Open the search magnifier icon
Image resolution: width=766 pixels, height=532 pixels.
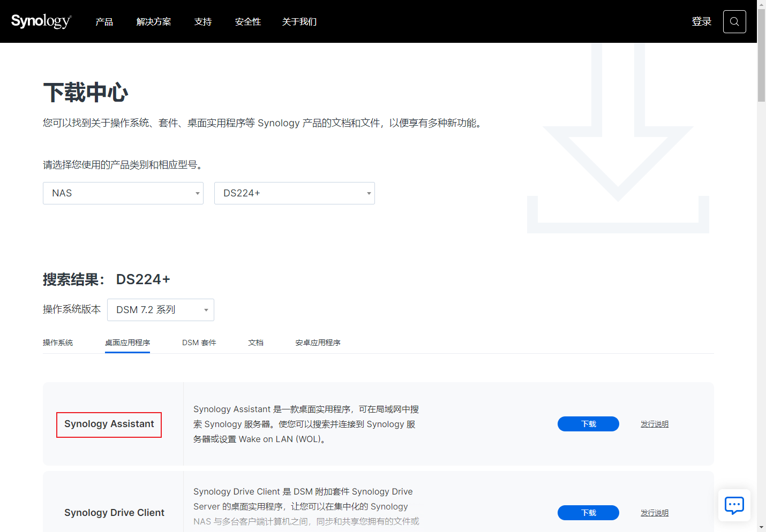pyautogui.click(x=734, y=21)
